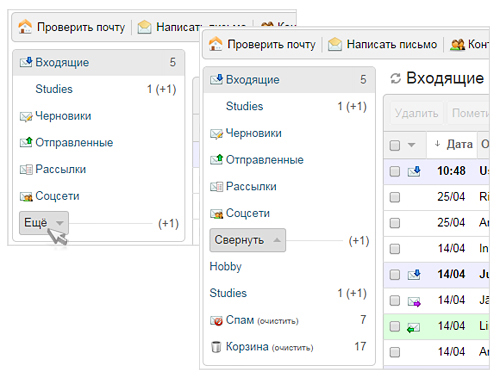Click Написать письмо in front window
Viewport: 500px width, 378px height.
[392, 44]
